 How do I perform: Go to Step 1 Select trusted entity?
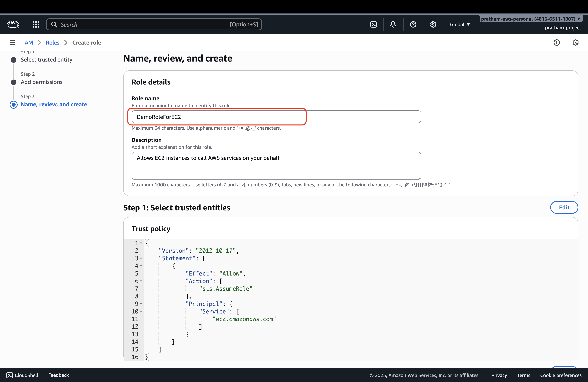[46, 60]
